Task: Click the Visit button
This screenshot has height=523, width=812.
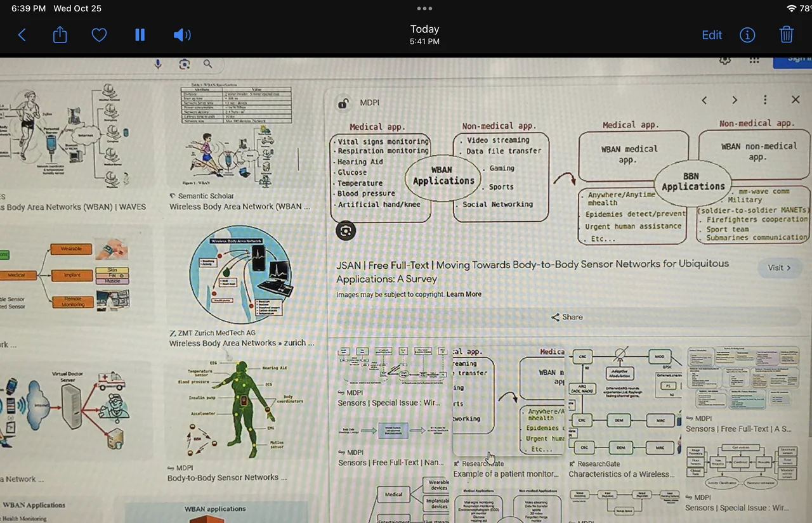Action: pyautogui.click(x=780, y=268)
